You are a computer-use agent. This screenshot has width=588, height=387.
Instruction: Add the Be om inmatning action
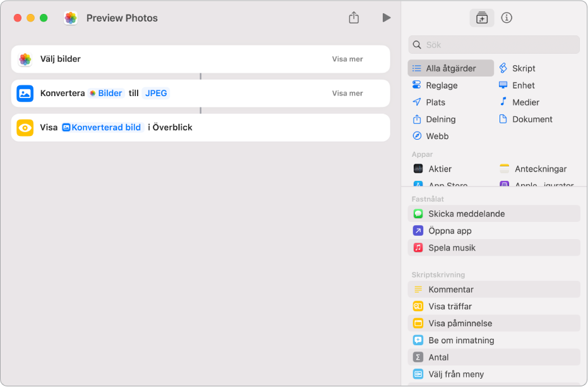tap(494, 340)
